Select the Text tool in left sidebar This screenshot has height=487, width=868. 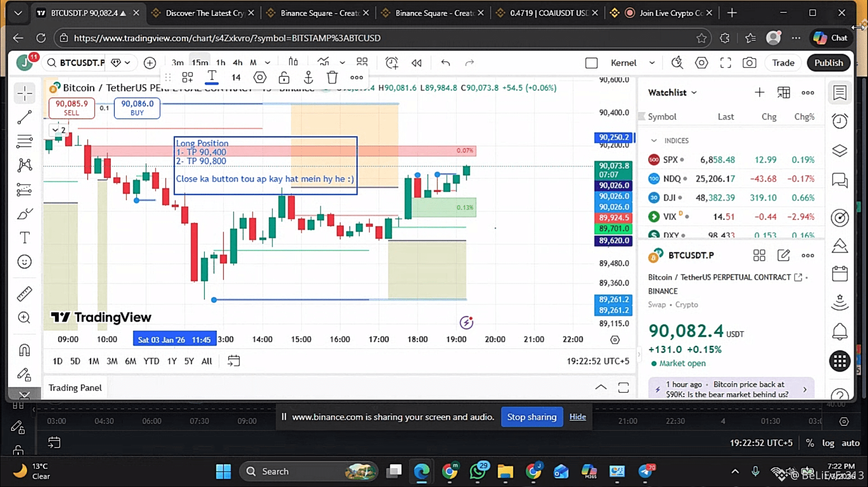click(24, 238)
